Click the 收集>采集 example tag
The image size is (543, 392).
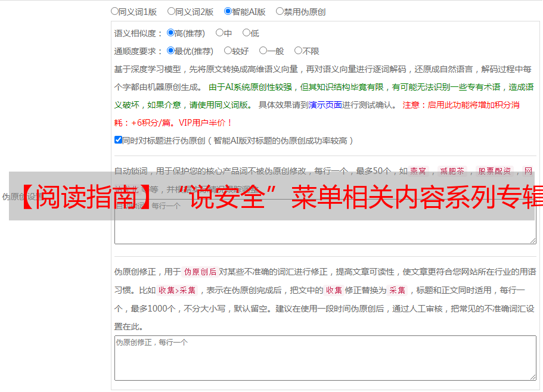tap(177, 290)
